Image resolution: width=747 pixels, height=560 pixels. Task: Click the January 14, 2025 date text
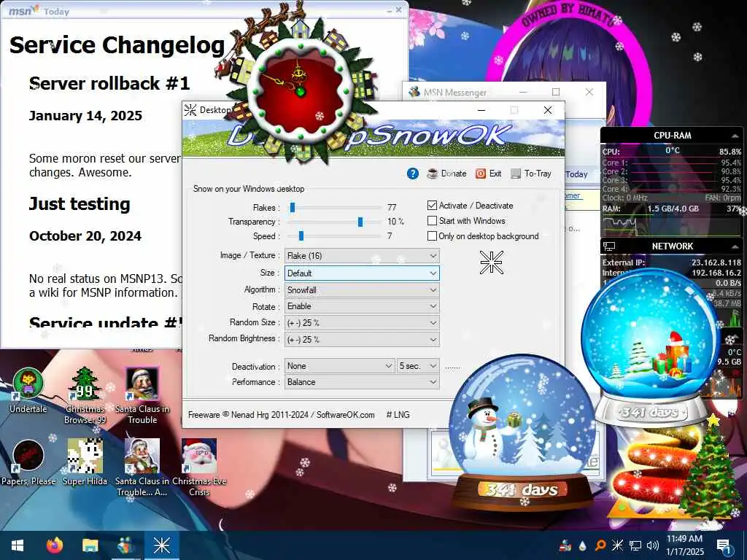(x=85, y=116)
